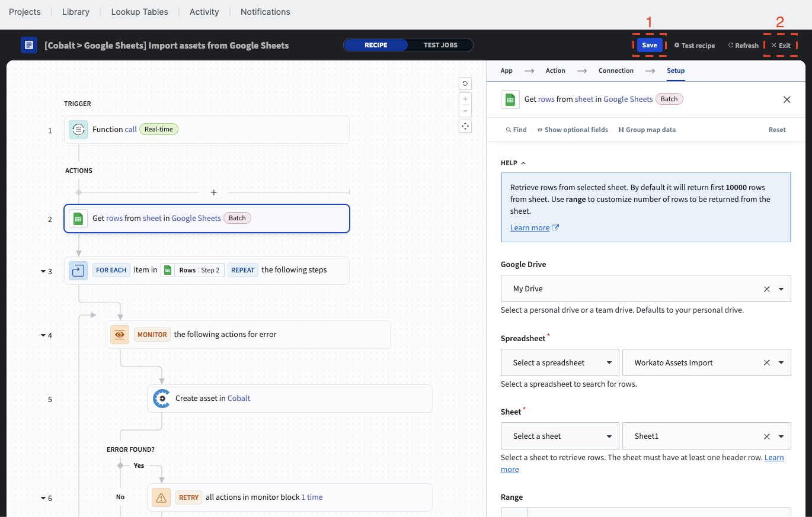Click Find in the setup toolbar
This screenshot has width=812, height=517.
(x=516, y=130)
